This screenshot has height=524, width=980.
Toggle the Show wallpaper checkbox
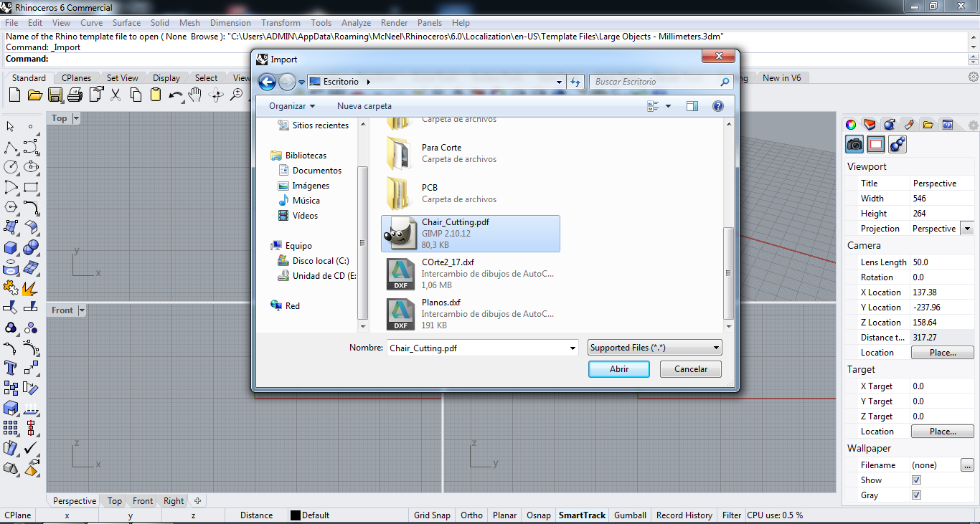[916, 480]
